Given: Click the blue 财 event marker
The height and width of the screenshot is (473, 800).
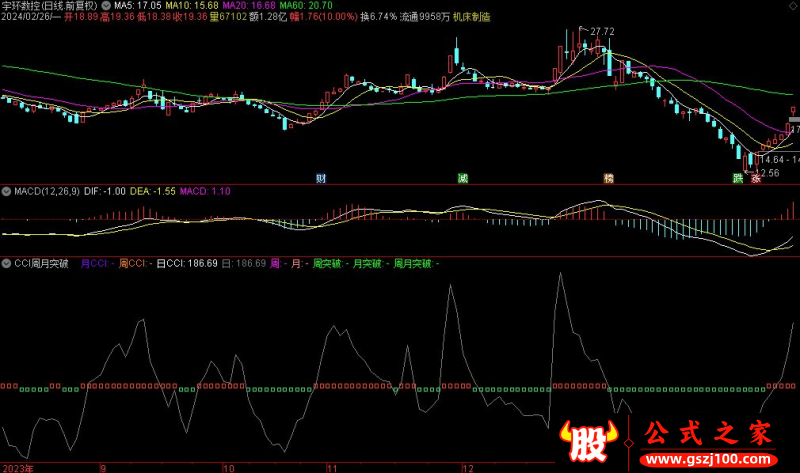Looking at the screenshot, I should (x=321, y=178).
